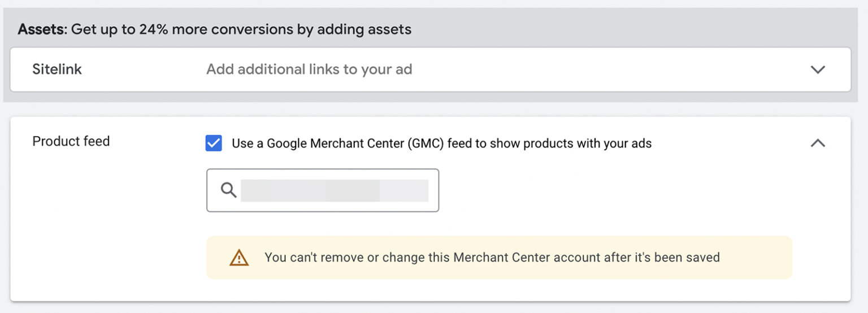868x313 pixels.
Task: Click the bold "Assets:" heading label
Action: [x=42, y=29]
